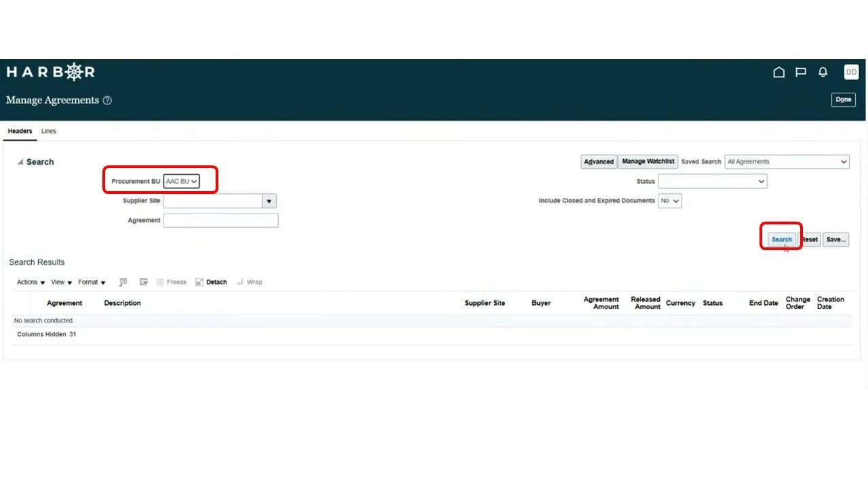
Task: Open the Supplier Site dropdown arrow
Action: [269, 201]
